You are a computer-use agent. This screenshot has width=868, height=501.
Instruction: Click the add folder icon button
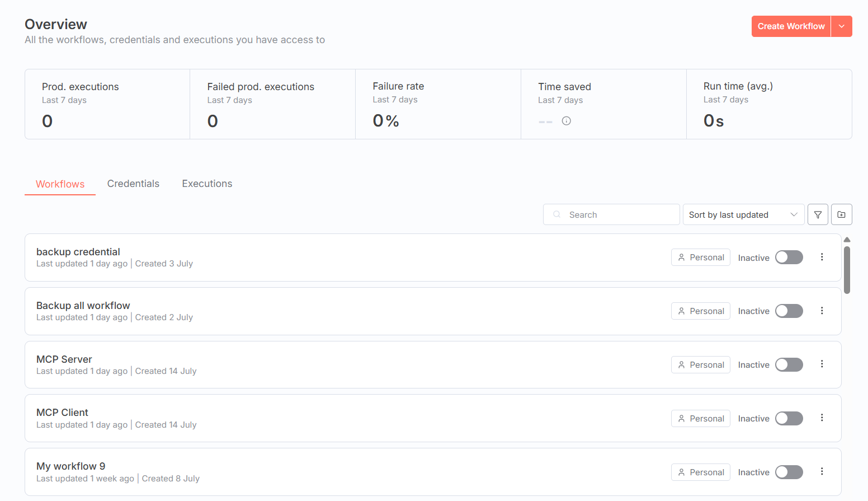(x=842, y=214)
